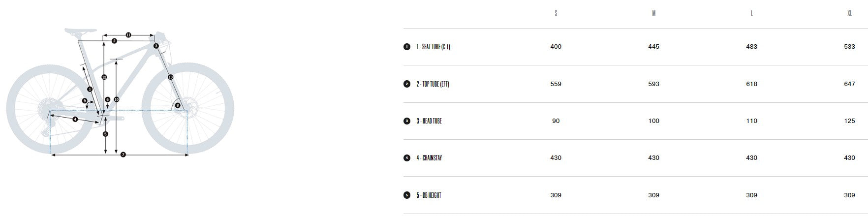Select the S size column header
This screenshot has height=216, width=868.
click(x=556, y=13)
